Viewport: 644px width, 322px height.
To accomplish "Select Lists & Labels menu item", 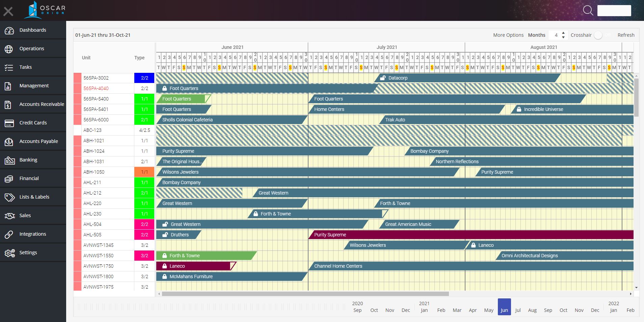I will [x=34, y=197].
